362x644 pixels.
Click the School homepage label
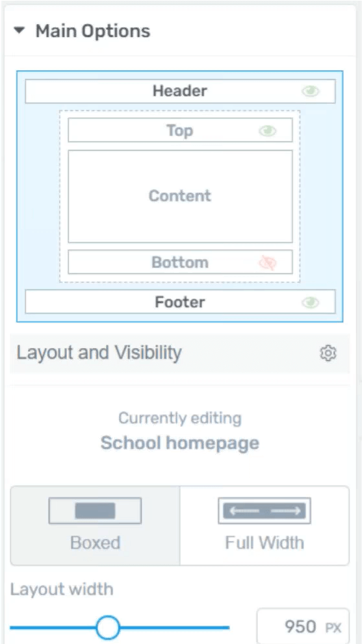click(x=180, y=443)
